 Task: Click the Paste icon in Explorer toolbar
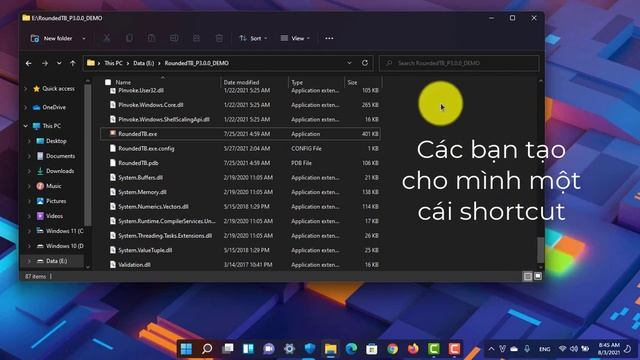[x=151, y=38]
